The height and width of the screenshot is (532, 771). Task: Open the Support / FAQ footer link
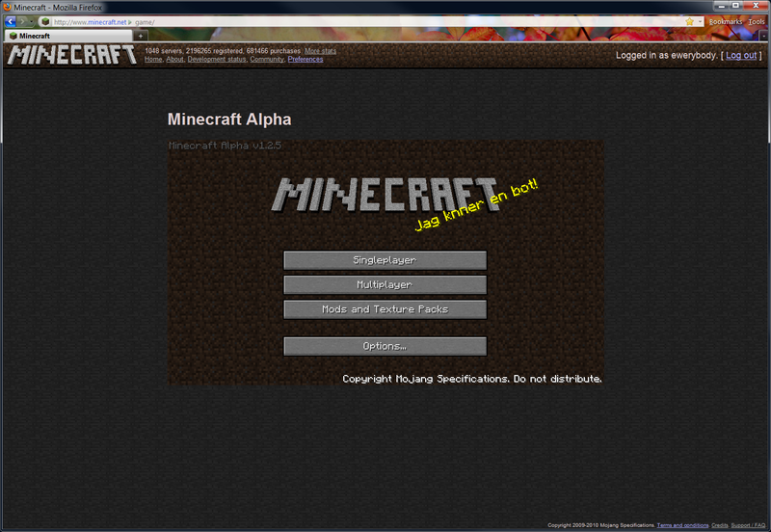[x=748, y=525]
